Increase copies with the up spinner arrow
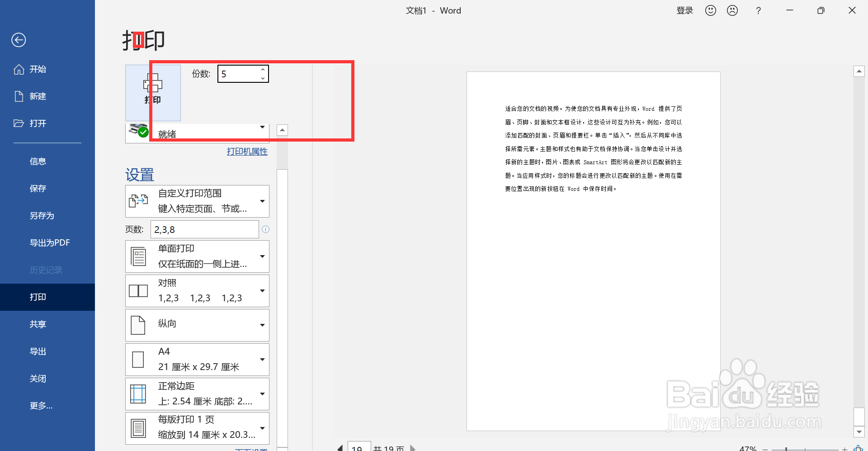 point(263,70)
